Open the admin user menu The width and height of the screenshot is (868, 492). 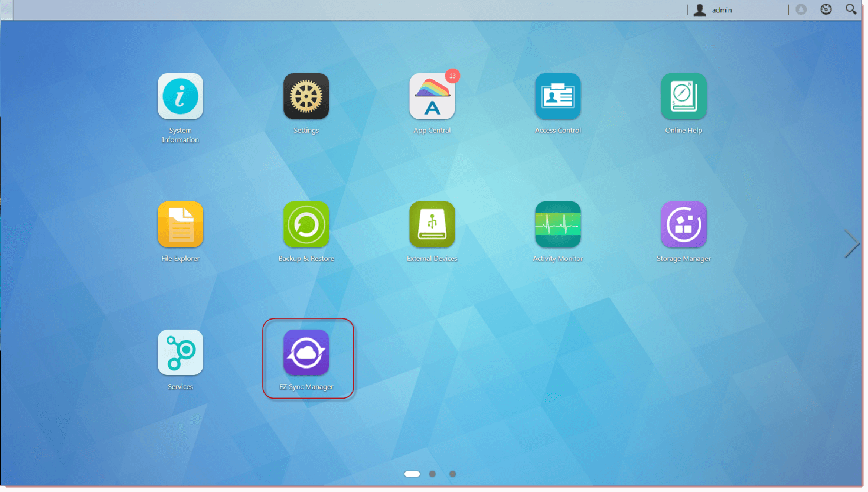(713, 9)
